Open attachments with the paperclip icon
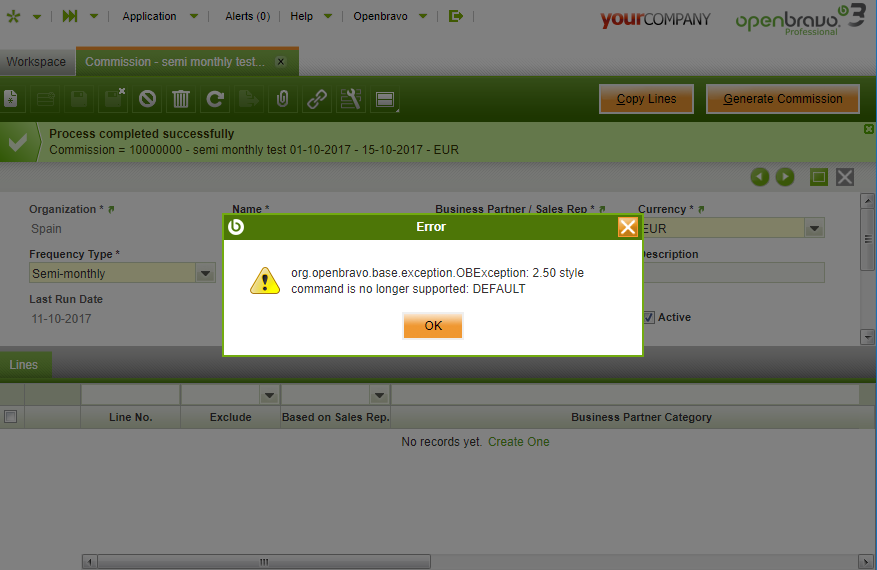This screenshot has height=570, width=877. (283, 99)
